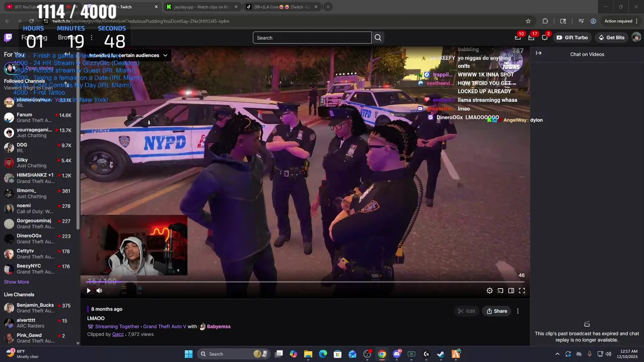This screenshot has height=362, width=644.
Task: Open Silky channel in sidebar
Action: coord(39,163)
